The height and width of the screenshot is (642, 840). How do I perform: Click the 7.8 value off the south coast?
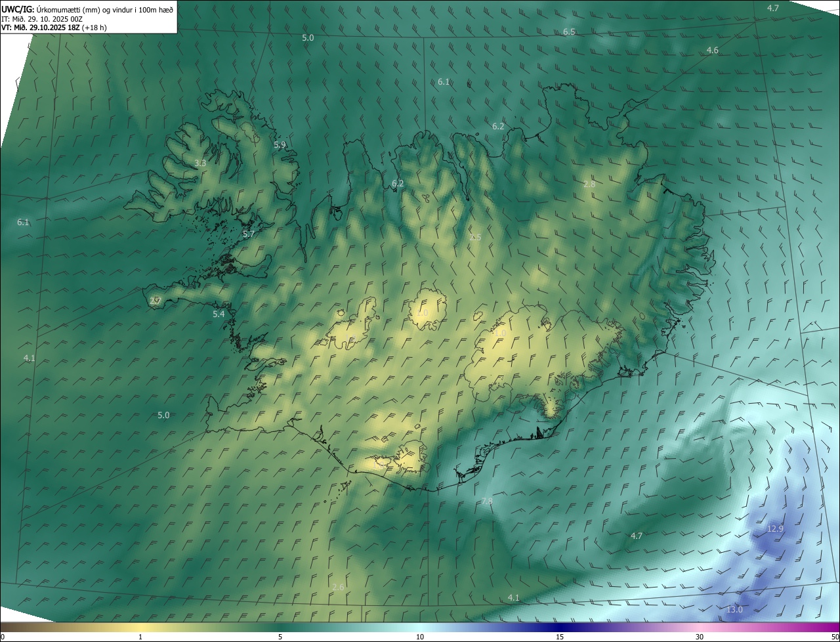pyautogui.click(x=487, y=501)
